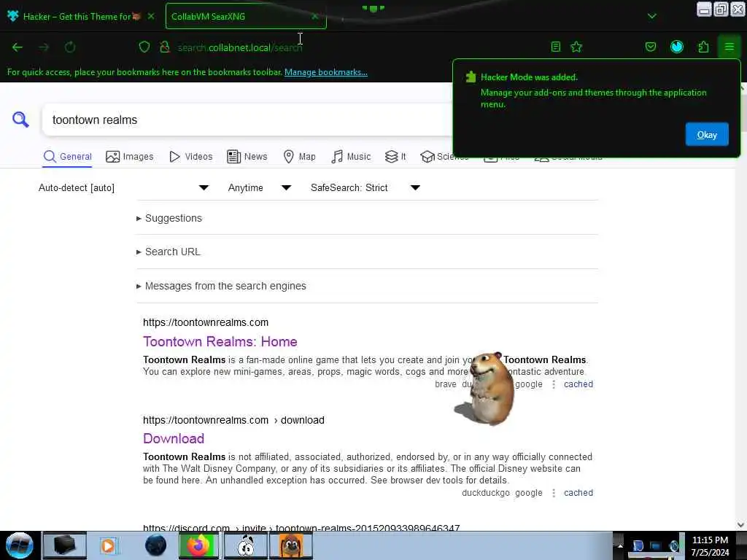747x560 pixels.
Task: Open the Anytime time range dropdown
Action: click(x=260, y=187)
